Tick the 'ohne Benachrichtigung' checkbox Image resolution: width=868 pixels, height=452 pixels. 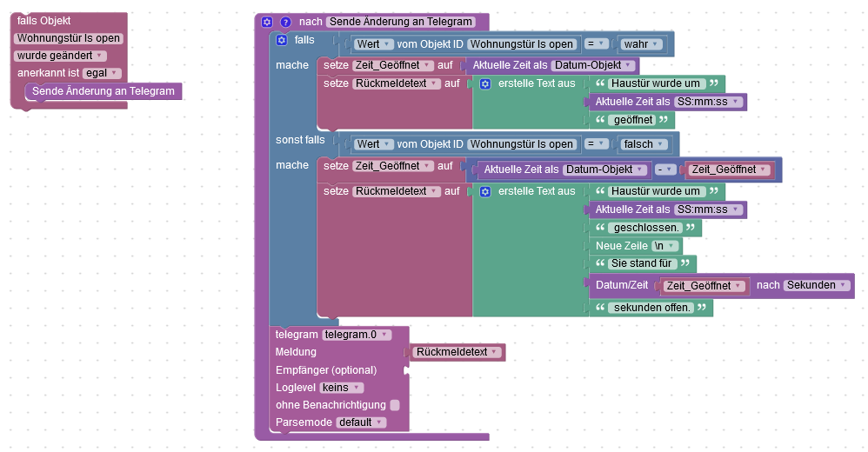pos(395,405)
